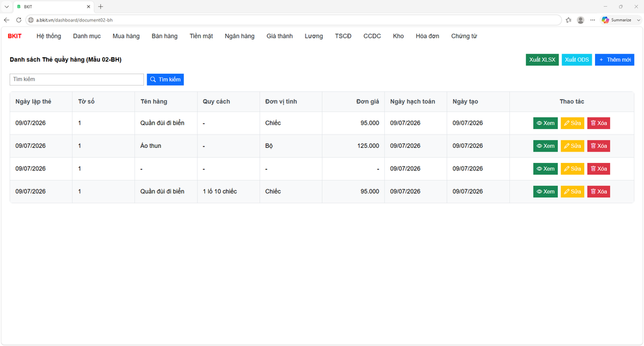Add page to favorites with star icon
This screenshot has width=644, height=346.
[569, 20]
